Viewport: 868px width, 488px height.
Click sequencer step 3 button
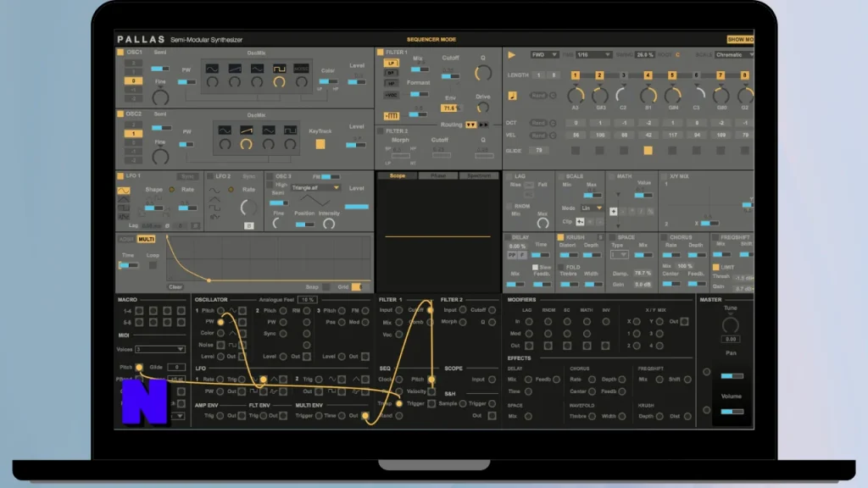(x=623, y=75)
